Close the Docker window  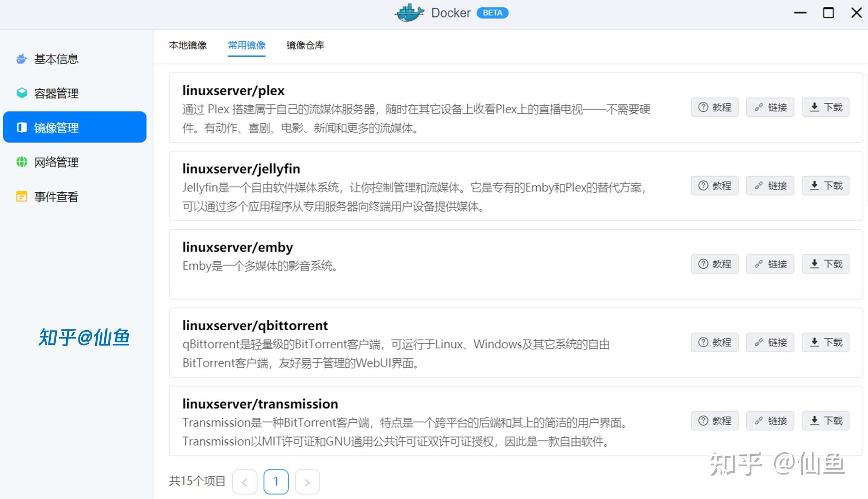click(857, 13)
